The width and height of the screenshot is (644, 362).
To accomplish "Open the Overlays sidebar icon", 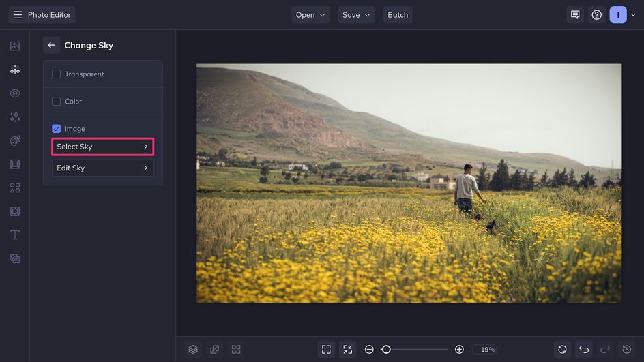I will coord(15,211).
